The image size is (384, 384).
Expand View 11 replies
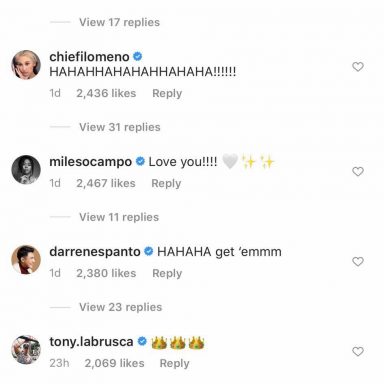coord(119,217)
